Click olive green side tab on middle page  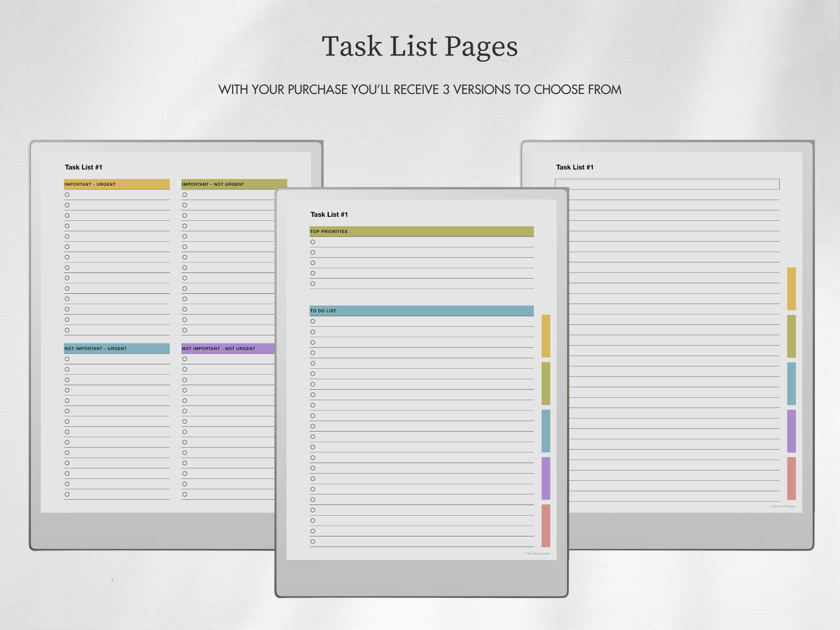tap(546, 384)
